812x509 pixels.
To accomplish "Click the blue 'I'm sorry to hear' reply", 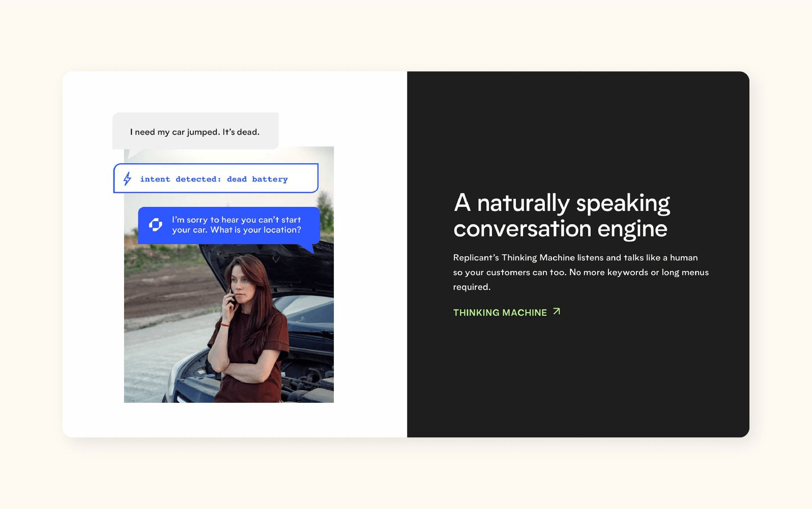I will 236,220.
